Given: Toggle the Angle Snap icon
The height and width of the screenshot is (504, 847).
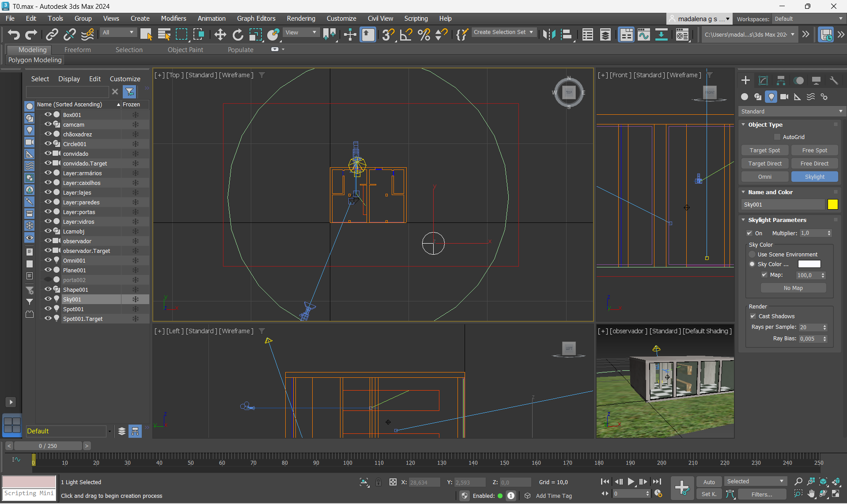Looking at the screenshot, I should pos(405,34).
